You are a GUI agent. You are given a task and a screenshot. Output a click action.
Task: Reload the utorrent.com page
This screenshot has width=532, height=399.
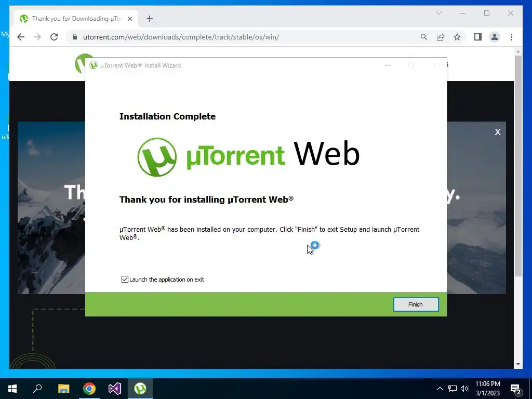tap(54, 37)
